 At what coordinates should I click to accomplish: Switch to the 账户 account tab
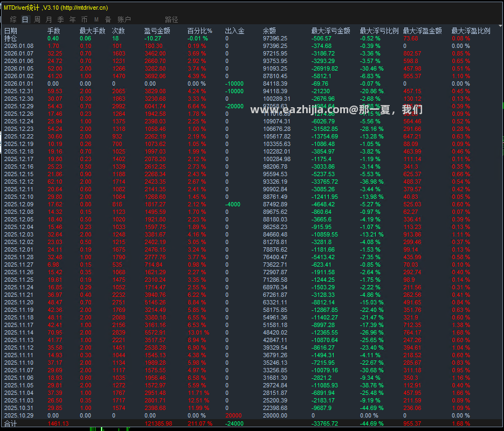(x=124, y=19)
